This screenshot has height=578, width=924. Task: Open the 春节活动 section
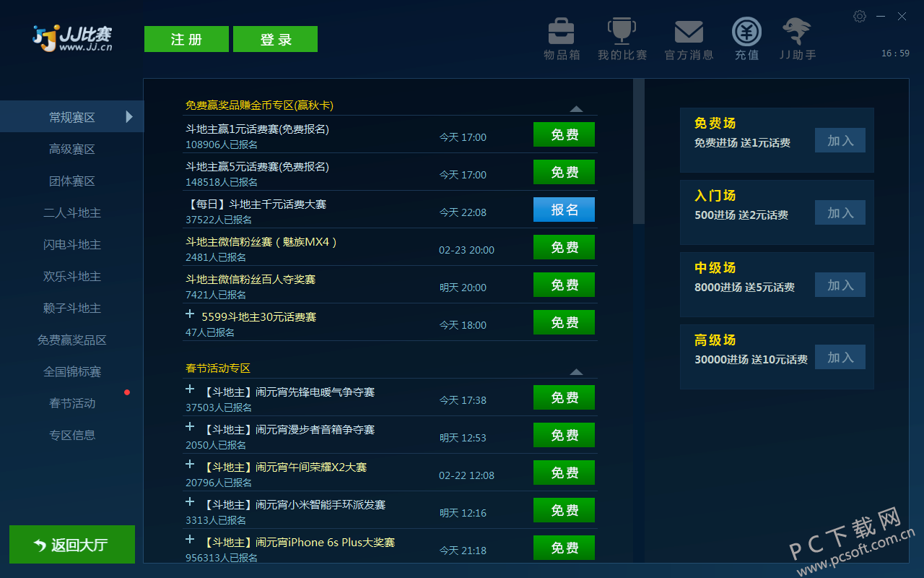71,403
